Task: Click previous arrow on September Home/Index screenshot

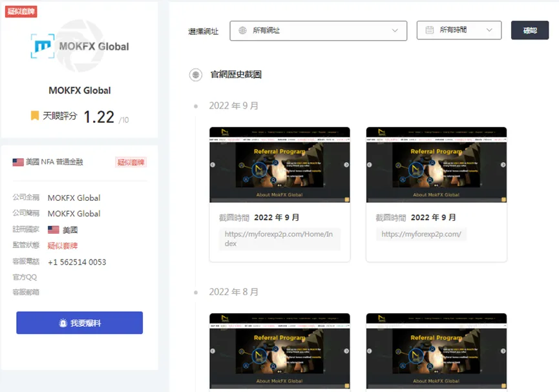Action: click(x=213, y=165)
